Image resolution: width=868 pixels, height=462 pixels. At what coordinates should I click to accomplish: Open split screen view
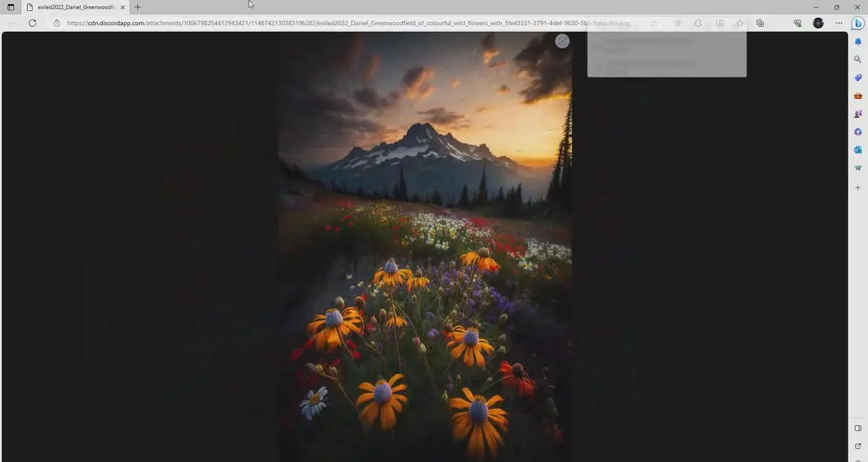(x=719, y=23)
